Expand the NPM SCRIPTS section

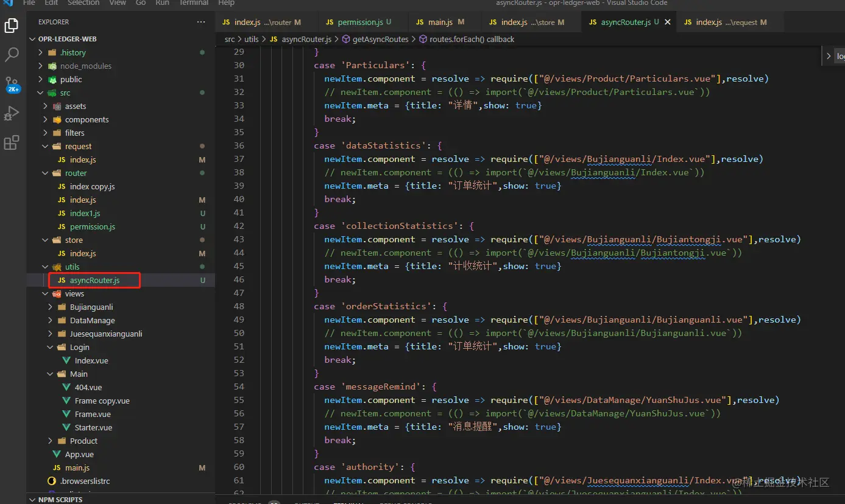coord(121,499)
